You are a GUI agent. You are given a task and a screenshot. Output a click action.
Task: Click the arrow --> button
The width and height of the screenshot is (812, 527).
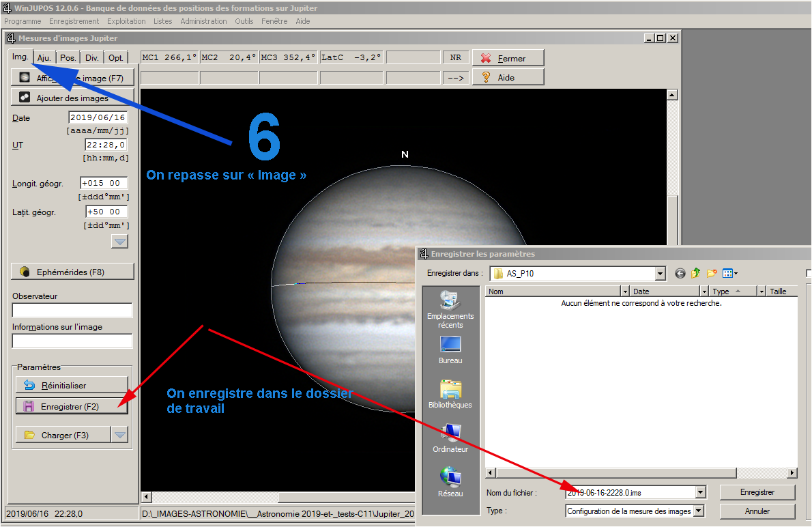[x=456, y=78]
